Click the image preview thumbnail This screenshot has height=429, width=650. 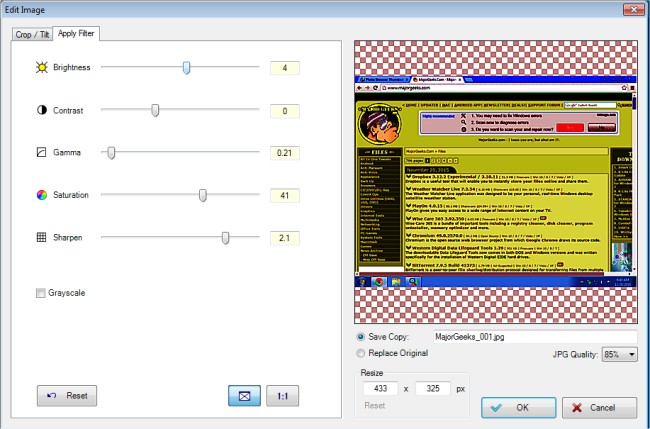[496, 182]
